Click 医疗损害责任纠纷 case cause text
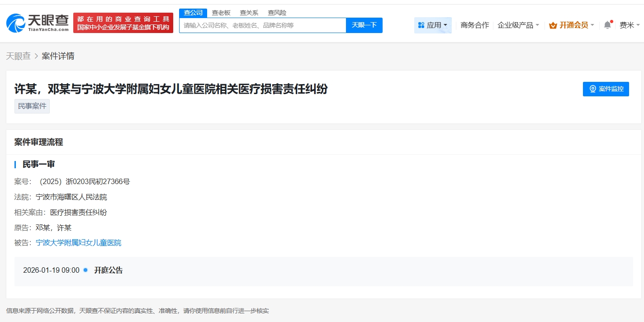 click(78, 213)
